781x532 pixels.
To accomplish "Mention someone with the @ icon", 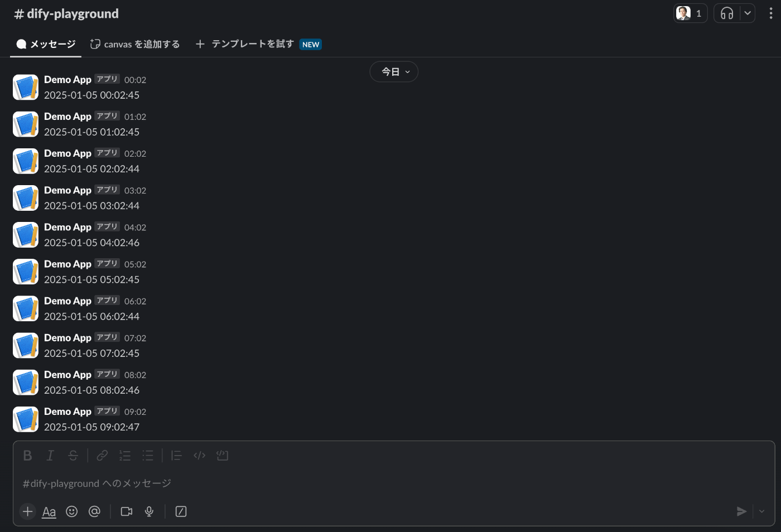I will [x=94, y=511].
